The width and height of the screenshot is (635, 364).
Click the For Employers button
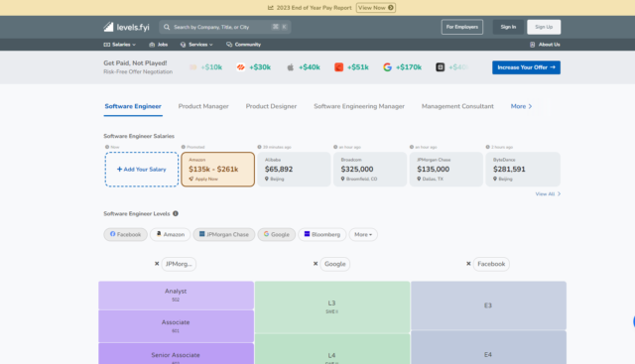[x=462, y=27]
